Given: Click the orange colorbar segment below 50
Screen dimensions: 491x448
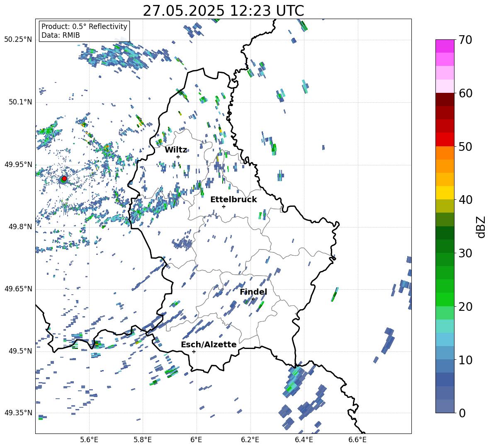Looking at the screenshot, I should pos(445,153).
